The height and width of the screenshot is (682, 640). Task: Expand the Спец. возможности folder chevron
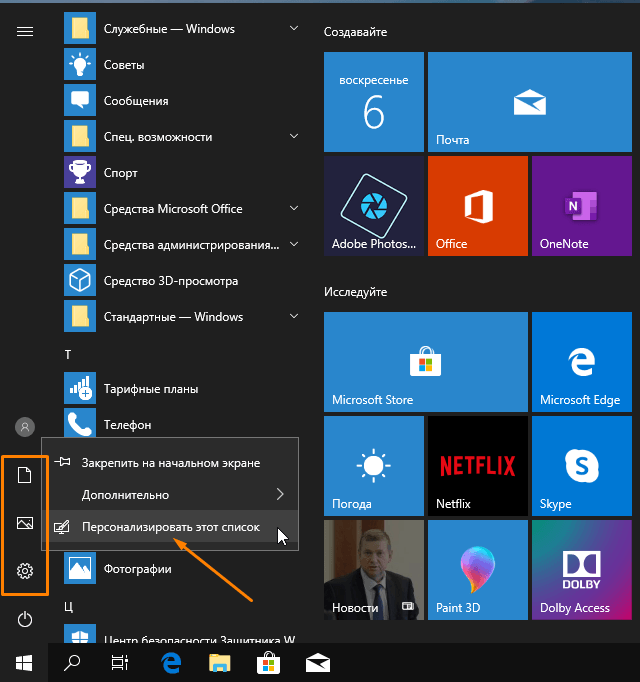294,136
